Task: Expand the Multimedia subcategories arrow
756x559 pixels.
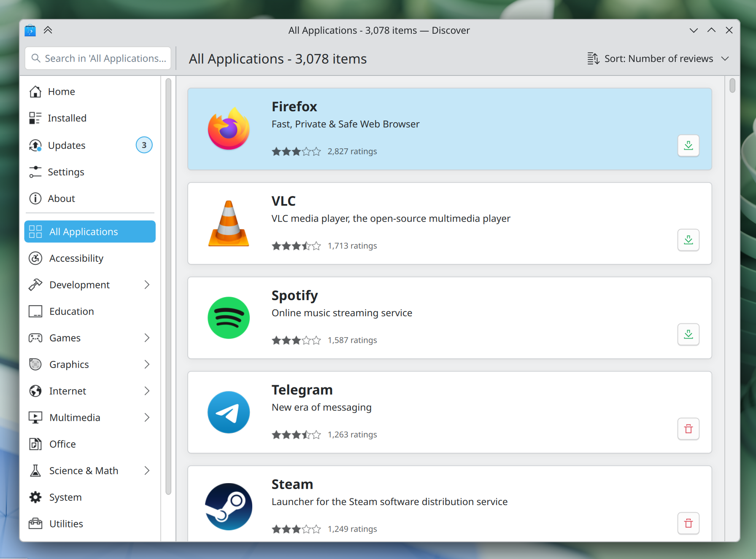Action: (x=146, y=418)
